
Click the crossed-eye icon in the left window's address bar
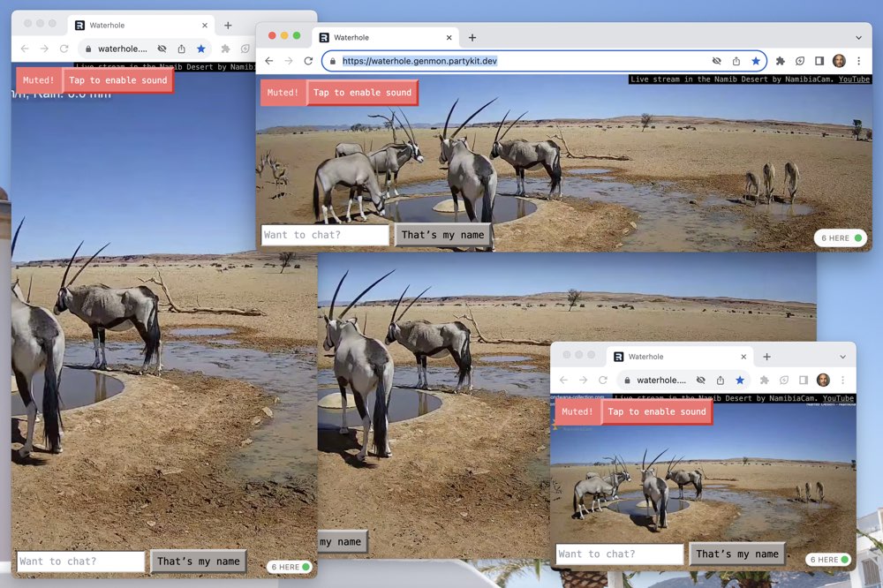click(x=162, y=49)
